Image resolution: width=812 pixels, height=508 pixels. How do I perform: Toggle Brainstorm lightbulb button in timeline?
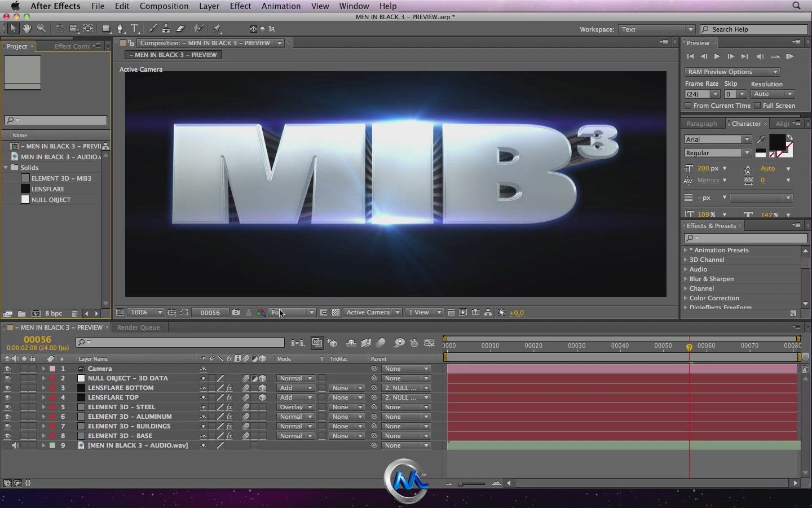pos(399,343)
